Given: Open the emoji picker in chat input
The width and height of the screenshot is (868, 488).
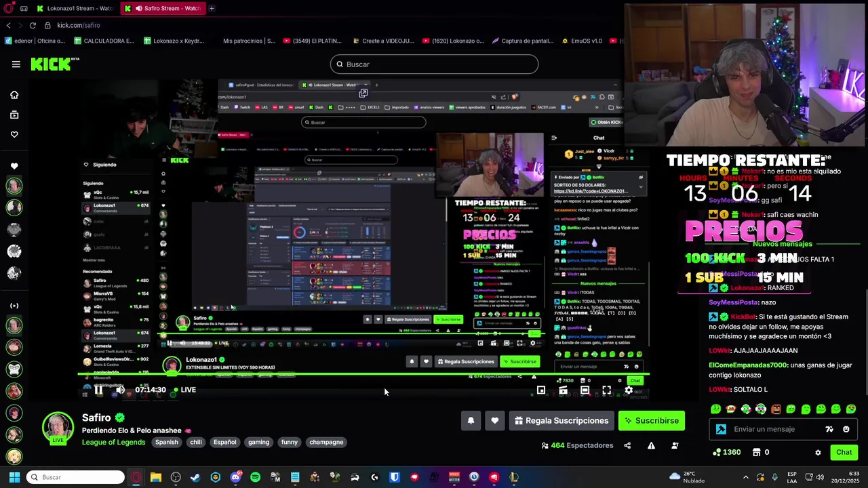Looking at the screenshot, I should coord(846,429).
